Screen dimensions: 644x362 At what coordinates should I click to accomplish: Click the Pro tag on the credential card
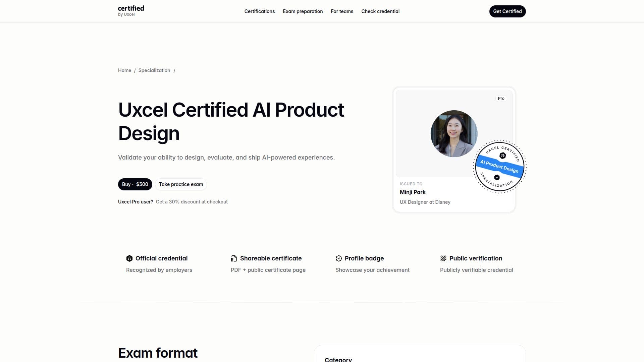(501, 99)
